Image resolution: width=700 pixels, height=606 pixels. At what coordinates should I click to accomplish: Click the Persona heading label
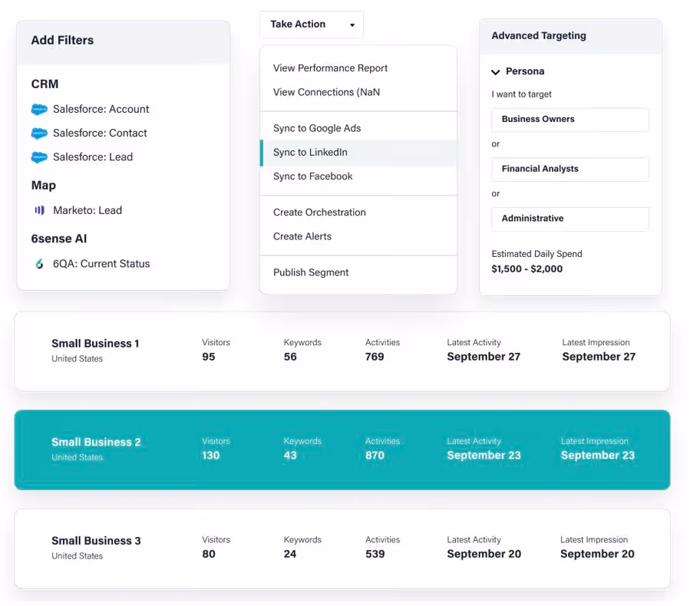click(525, 71)
